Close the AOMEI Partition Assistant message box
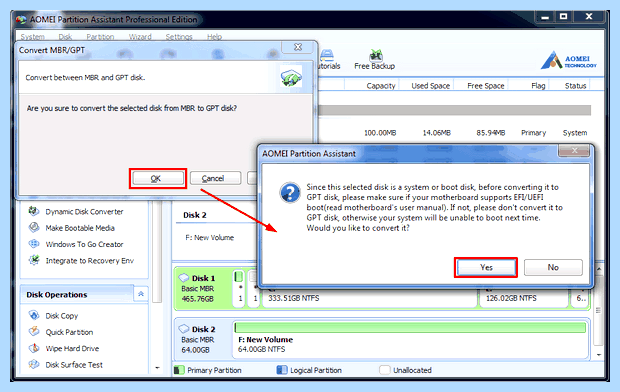The image size is (620, 392). point(574,150)
